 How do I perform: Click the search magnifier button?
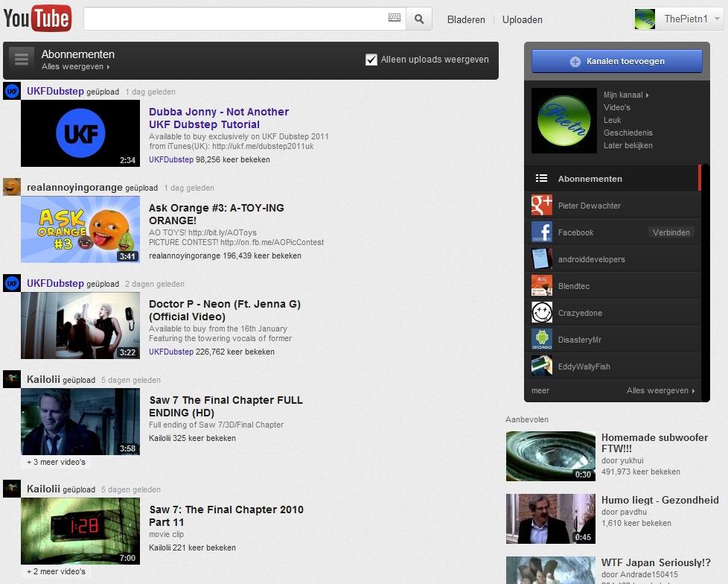(419, 19)
